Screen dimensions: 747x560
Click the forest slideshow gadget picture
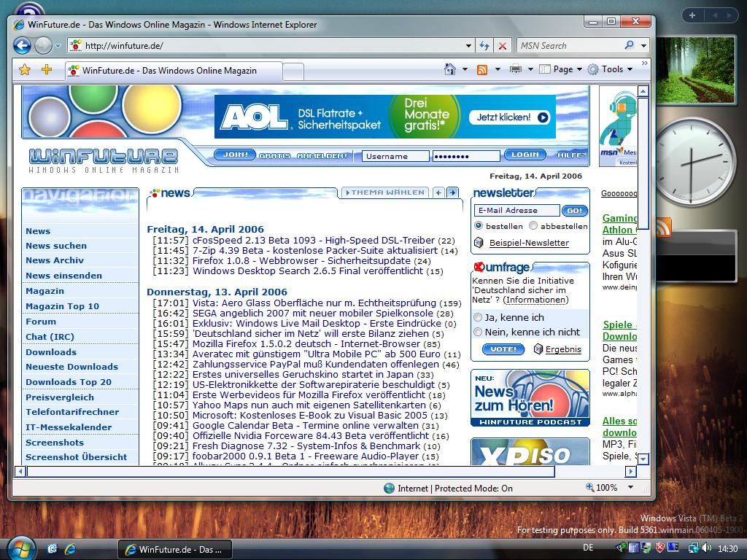tap(695, 70)
